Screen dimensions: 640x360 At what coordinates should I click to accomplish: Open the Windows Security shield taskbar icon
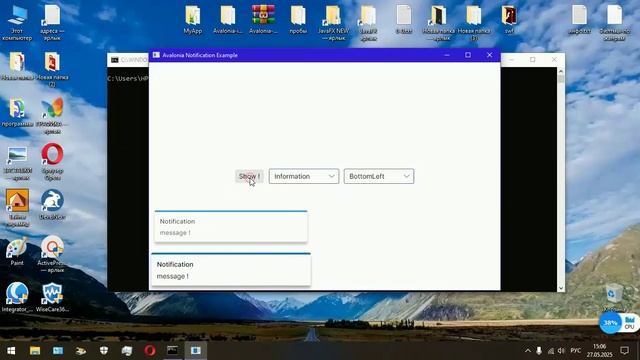point(104,351)
